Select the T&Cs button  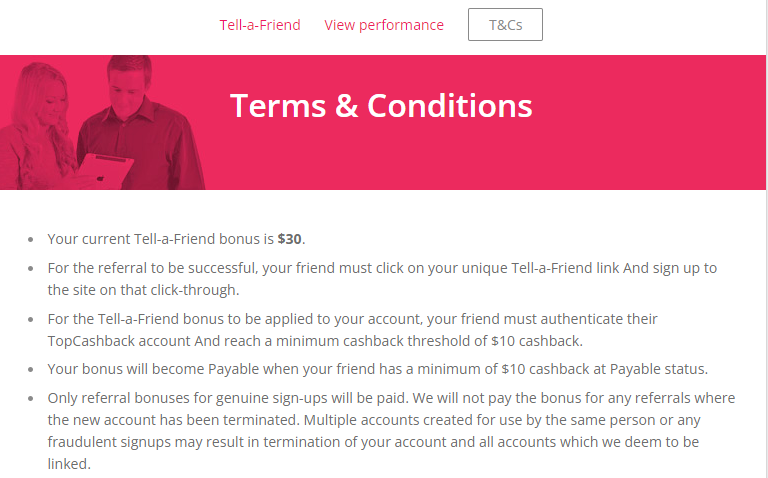point(505,24)
